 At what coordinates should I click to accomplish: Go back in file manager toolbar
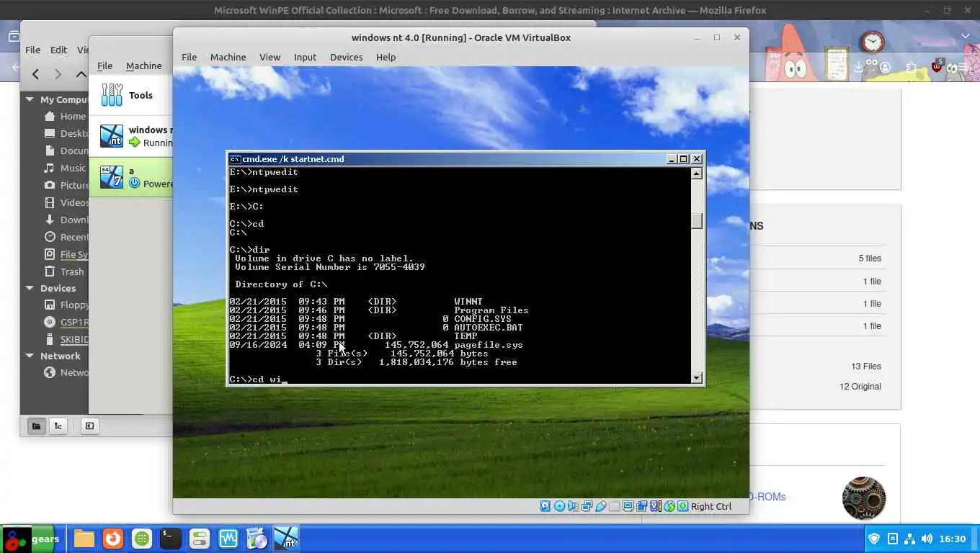point(35,73)
